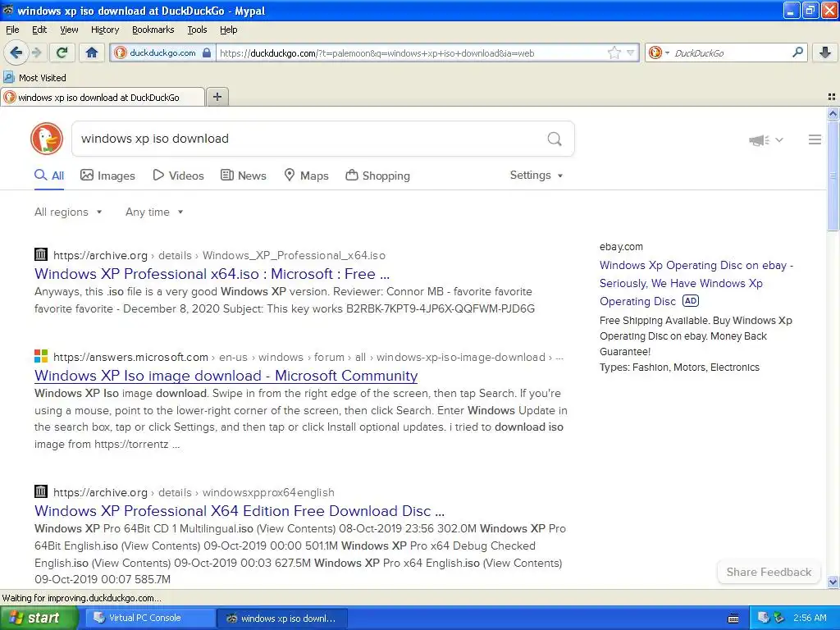Click the vertical scrollbar up arrow
The width and height of the screenshot is (840, 630).
pos(833,113)
